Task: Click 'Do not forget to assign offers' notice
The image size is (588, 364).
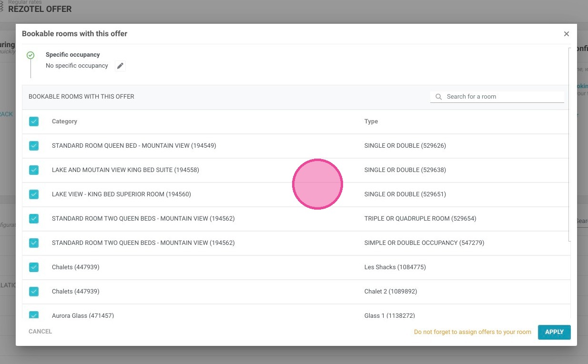Action: click(x=473, y=332)
